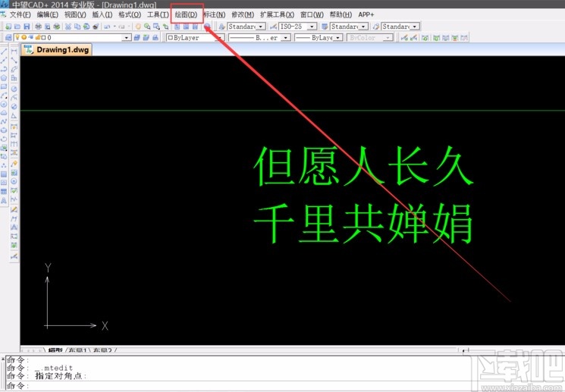The height and width of the screenshot is (392, 565).
Task: Open the ByLayer color dropdown
Action: pos(219,37)
